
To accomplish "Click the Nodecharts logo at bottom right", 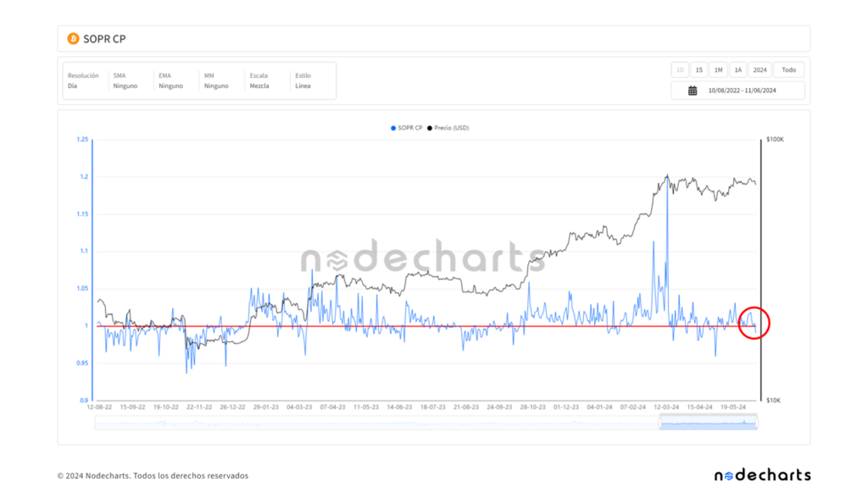I will pyautogui.click(x=762, y=475).
